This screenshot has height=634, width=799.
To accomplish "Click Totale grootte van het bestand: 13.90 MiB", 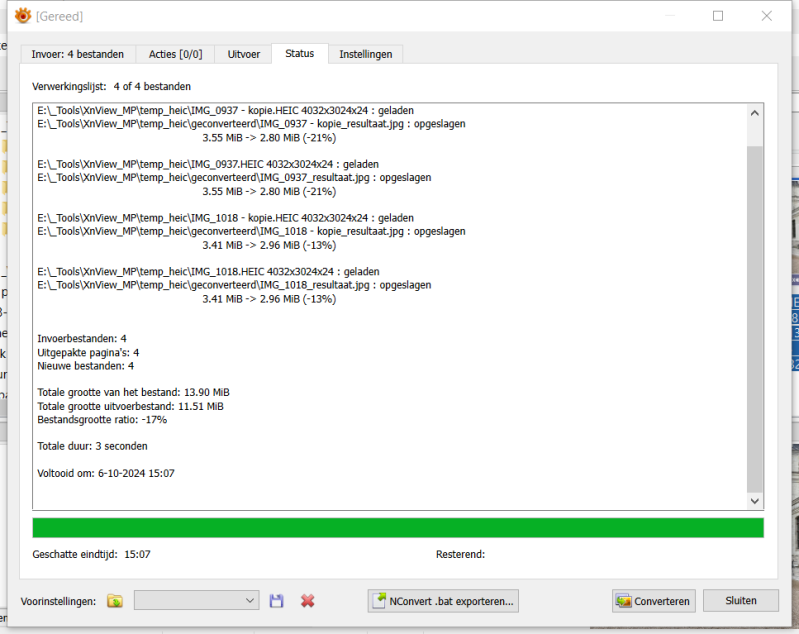I will [134, 392].
